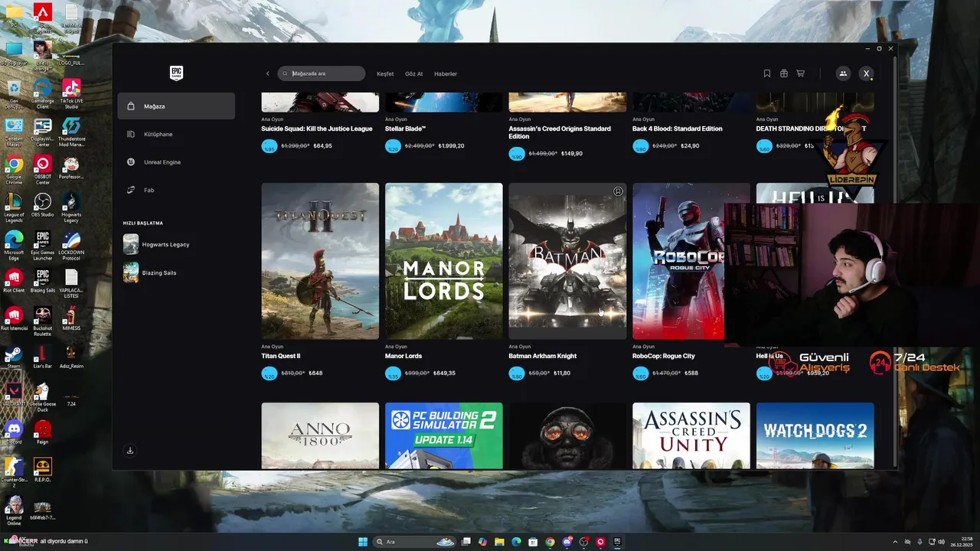Viewport: 980px width, 551px height.
Task: Open Assassin's Creed Origins Standard Edition title
Action: click(x=560, y=132)
